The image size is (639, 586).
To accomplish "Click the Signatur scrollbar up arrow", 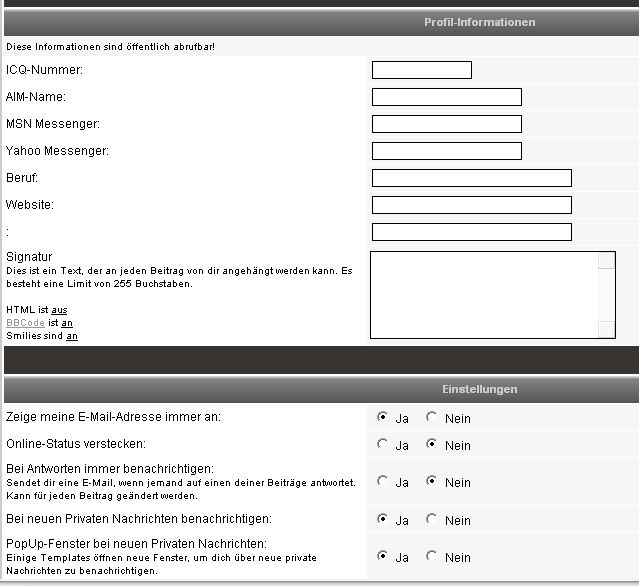I will [x=606, y=261].
